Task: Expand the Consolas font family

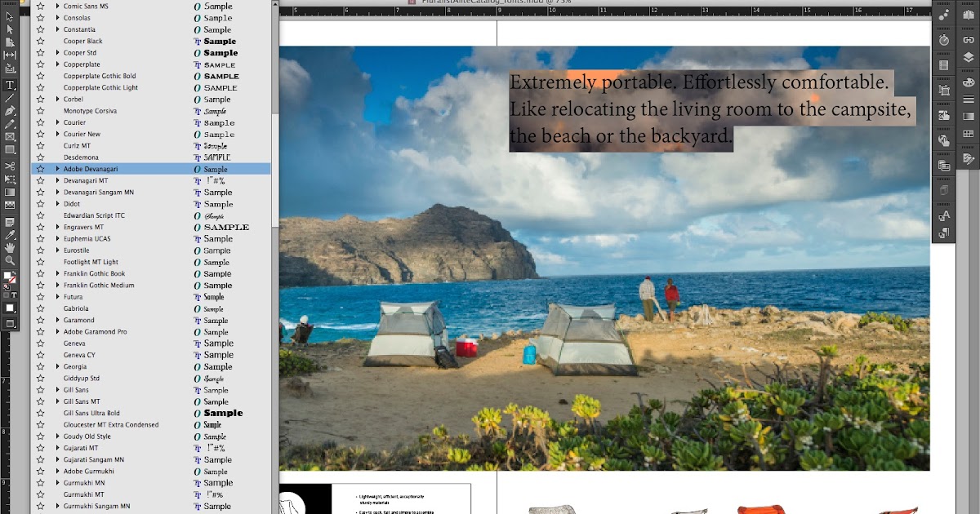Action: point(57,18)
